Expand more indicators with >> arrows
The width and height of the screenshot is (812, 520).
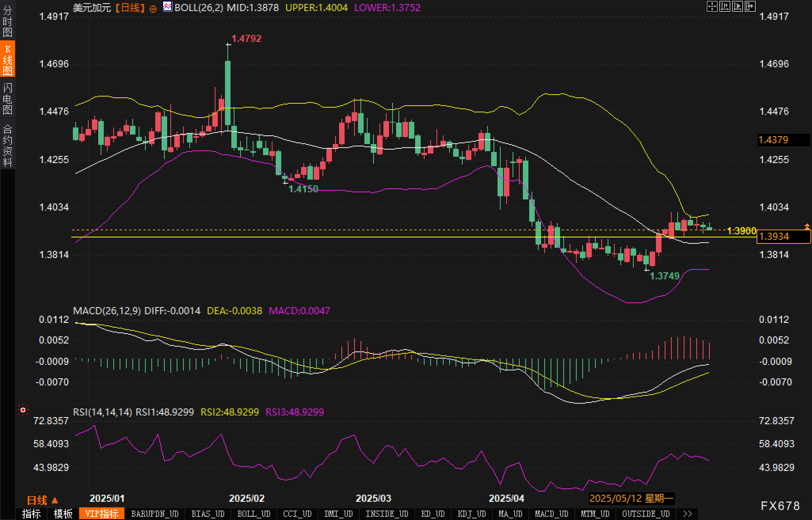[x=688, y=514]
